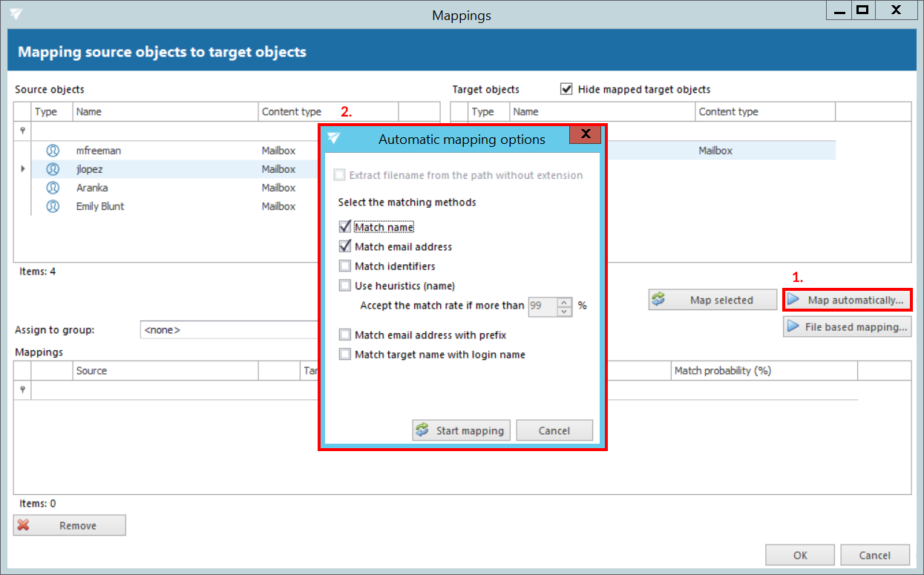Increase match rate with up arrow
Screen dimensions: 924x575
565,301
